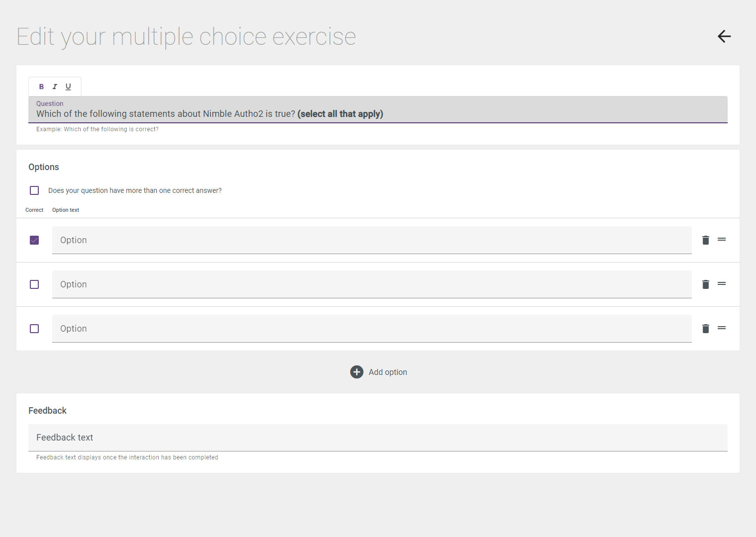Focus the second Option text field

372,284
